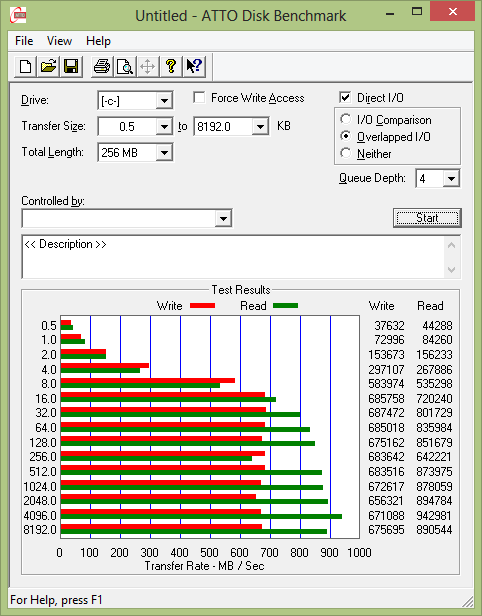Click the ATTO app icon in title bar
This screenshot has width=482, height=616.
pos(18,15)
